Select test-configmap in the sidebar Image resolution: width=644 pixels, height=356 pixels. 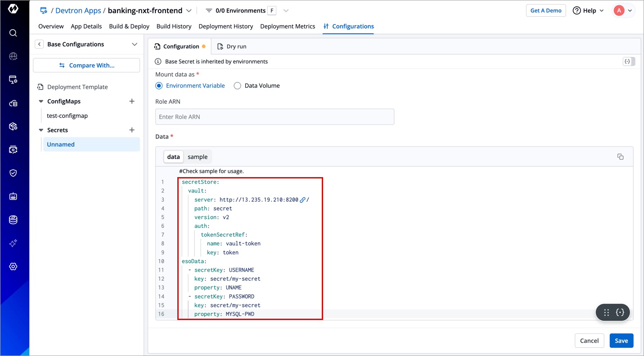[67, 116]
